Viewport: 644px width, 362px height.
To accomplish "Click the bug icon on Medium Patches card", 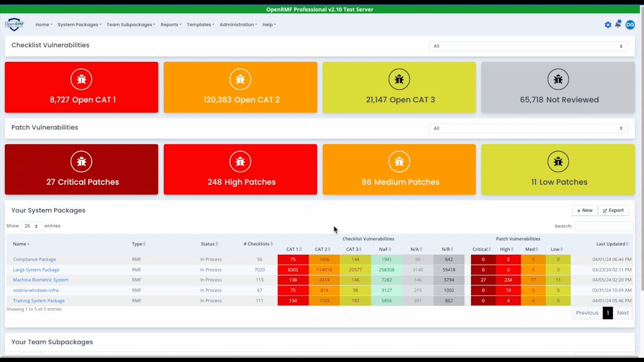I will tap(399, 161).
